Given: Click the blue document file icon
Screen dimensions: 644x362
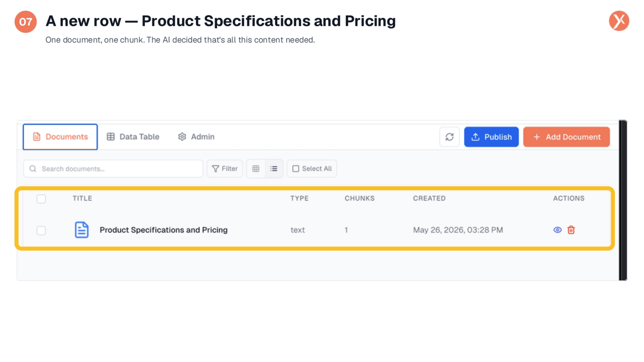Looking at the screenshot, I should [82, 230].
